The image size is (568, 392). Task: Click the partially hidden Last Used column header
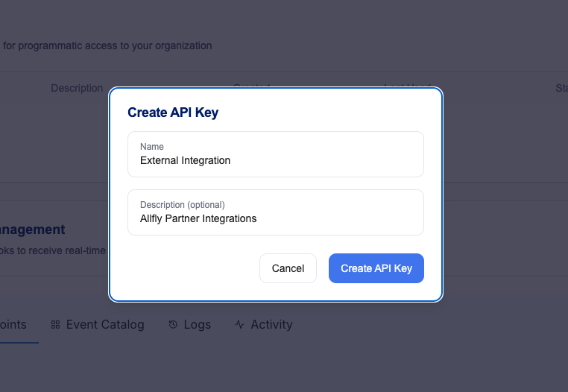[407, 86]
